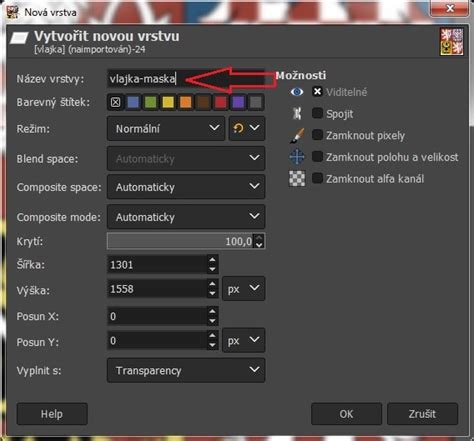Pick the yellow color tag
The width and height of the screenshot is (474, 441).
(x=168, y=102)
